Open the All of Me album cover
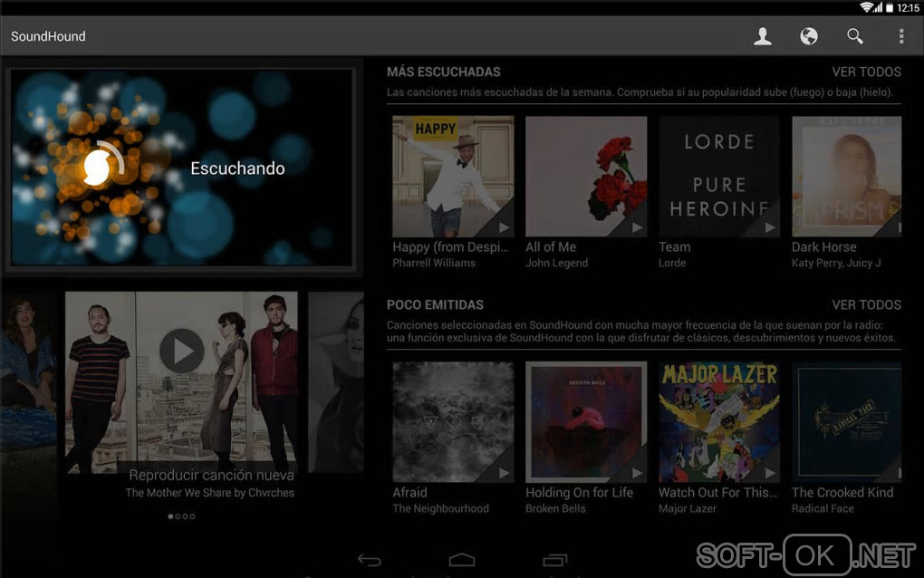The image size is (924, 578). point(586,176)
